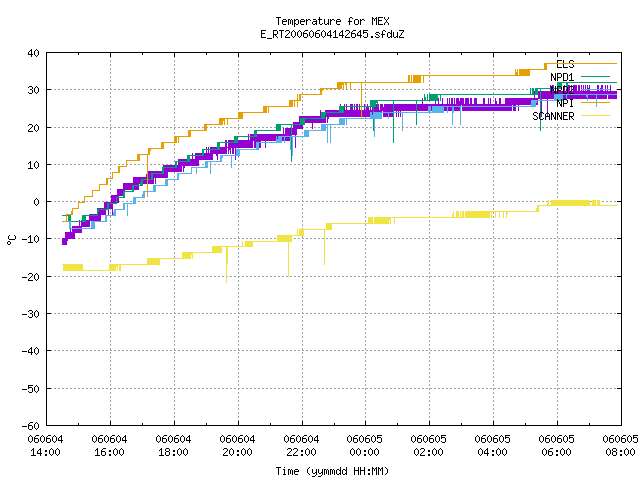Click the x-axis time label '08:00'
Image resolution: width=640 pixels, height=480 pixels.
click(x=620, y=452)
